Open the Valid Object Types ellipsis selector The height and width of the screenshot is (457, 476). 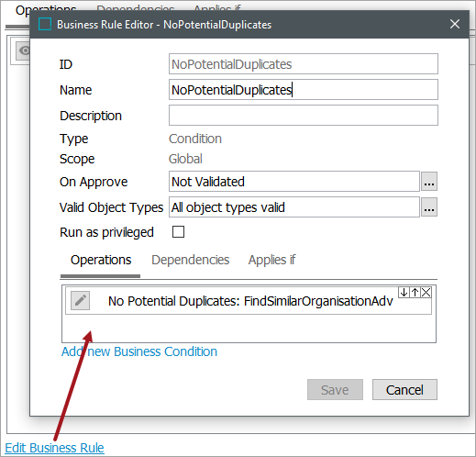pyautogui.click(x=429, y=207)
